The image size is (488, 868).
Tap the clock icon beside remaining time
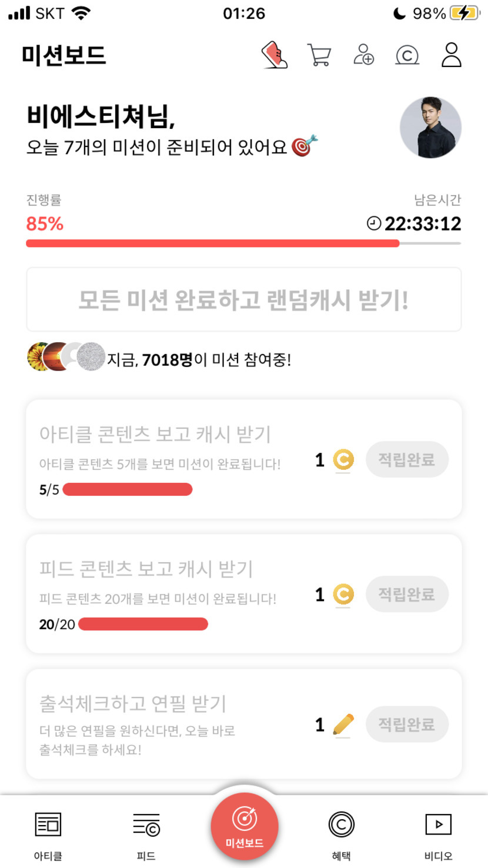374,223
